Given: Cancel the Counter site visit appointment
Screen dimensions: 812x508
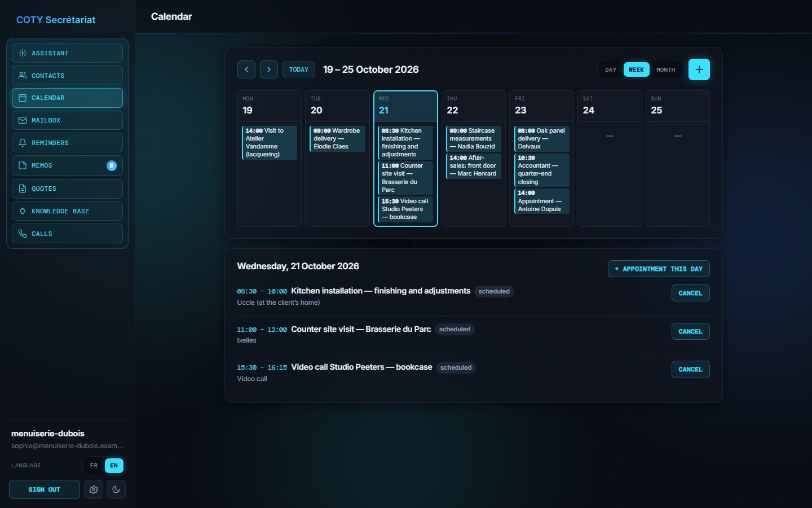Looking at the screenshot, I should [690, 332].
